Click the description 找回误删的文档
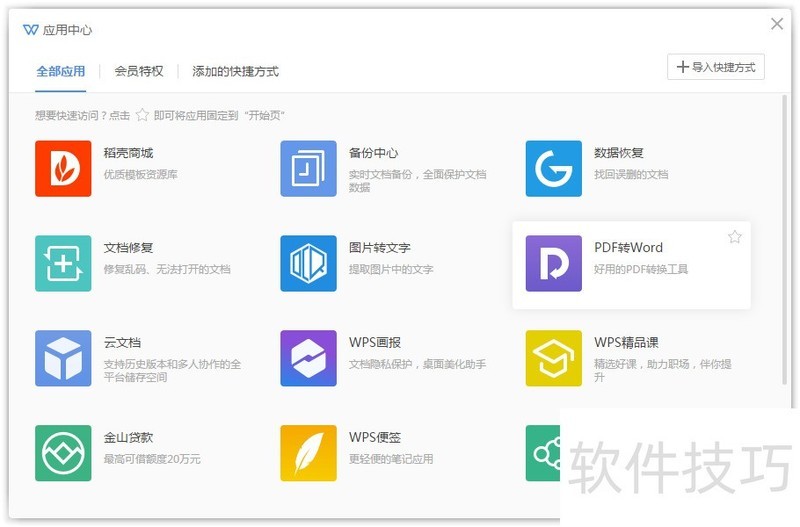Image resolution: width=800 pixels, height=527 pixels. [x=631, y=174]
